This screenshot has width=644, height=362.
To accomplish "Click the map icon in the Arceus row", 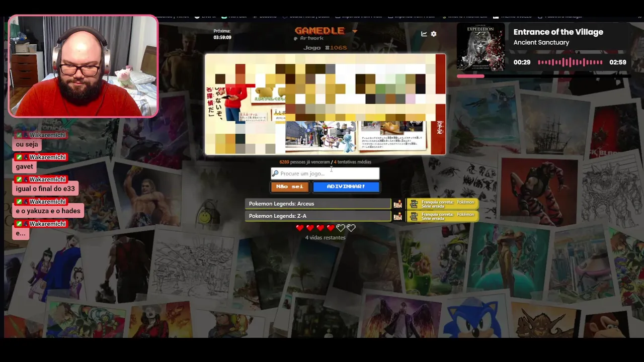I will pyautogui.click(x=397, y=204).
